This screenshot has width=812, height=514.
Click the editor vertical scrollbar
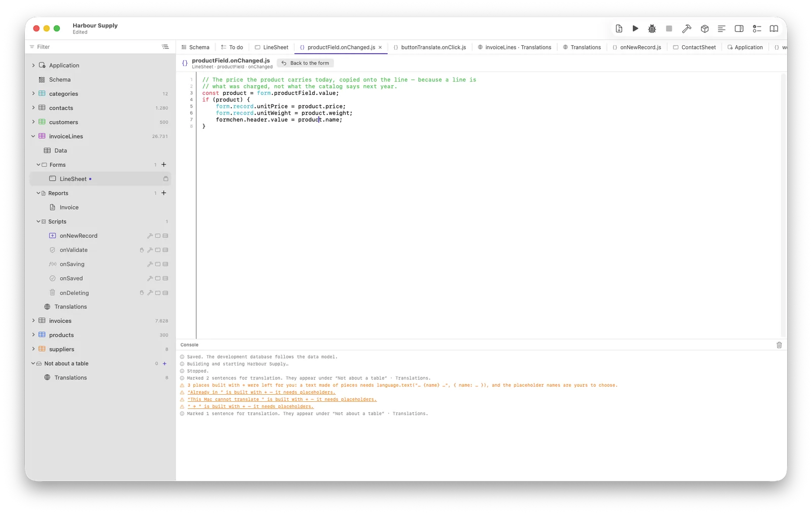pyautogui.click(x=784, y=205)
